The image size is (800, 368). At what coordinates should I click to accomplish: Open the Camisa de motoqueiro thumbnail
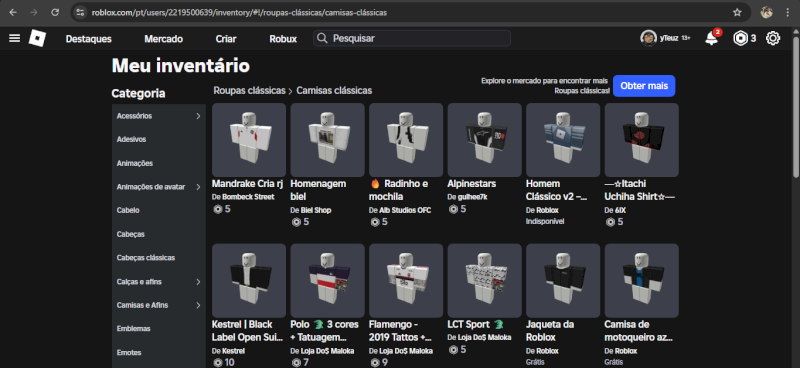(642, 281)
